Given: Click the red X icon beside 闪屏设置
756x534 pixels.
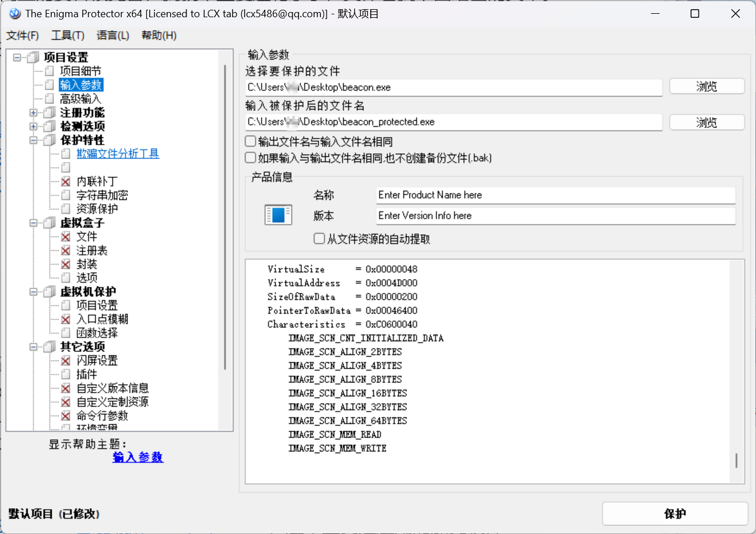Looking at the screenshot, I should pos(66,361).
